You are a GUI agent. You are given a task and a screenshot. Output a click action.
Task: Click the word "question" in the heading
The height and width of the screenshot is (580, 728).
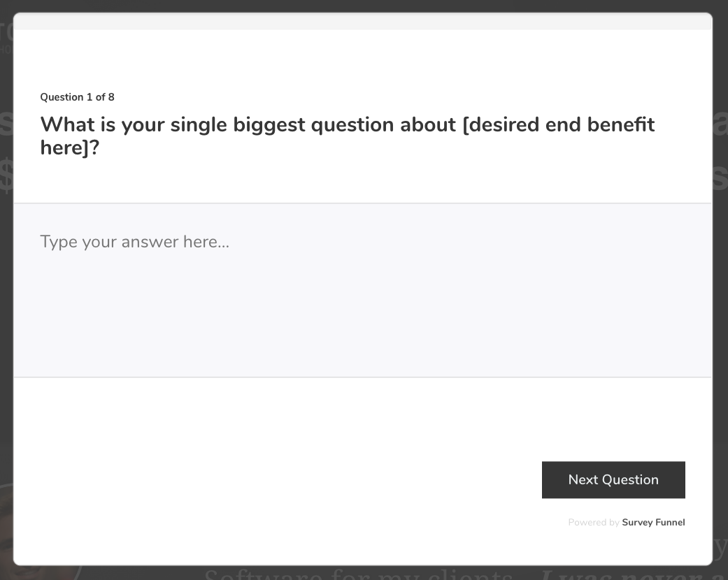(352, 125)
